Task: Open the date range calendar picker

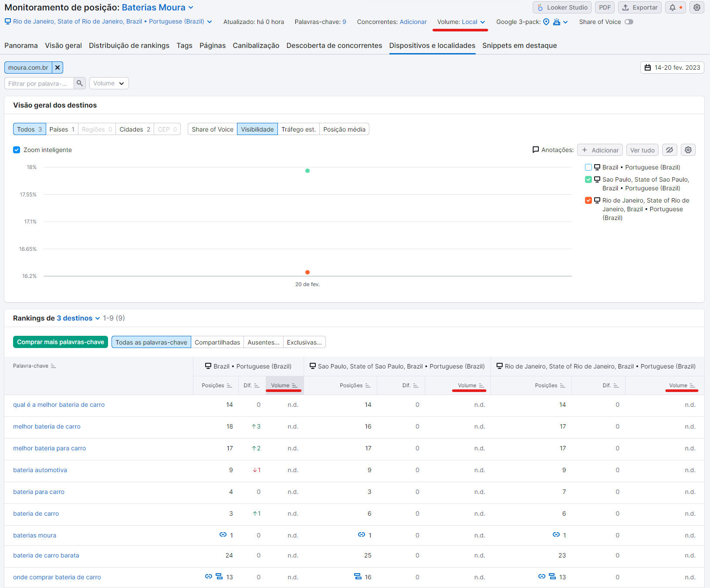Action: [x=672, y=68]
